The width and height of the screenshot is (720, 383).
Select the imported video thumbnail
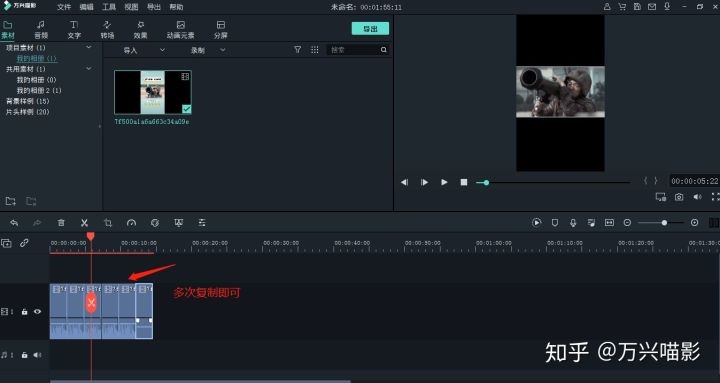[153, 92]
